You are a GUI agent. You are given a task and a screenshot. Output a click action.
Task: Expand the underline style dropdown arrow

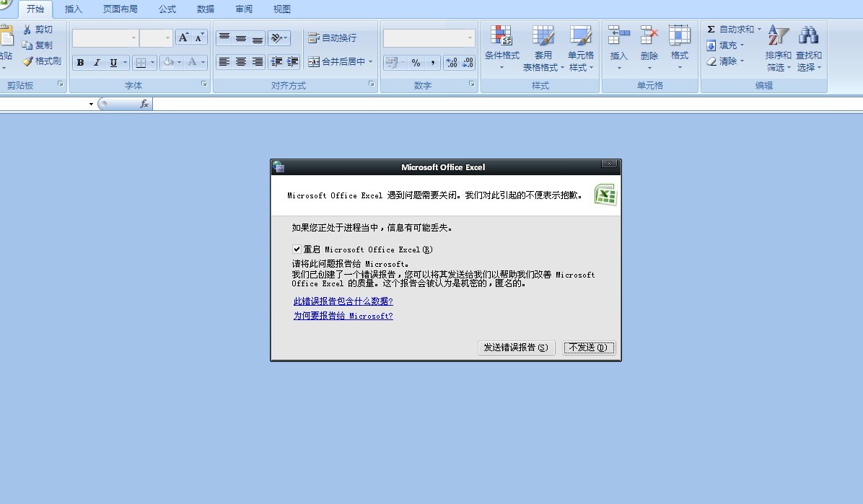125,62
